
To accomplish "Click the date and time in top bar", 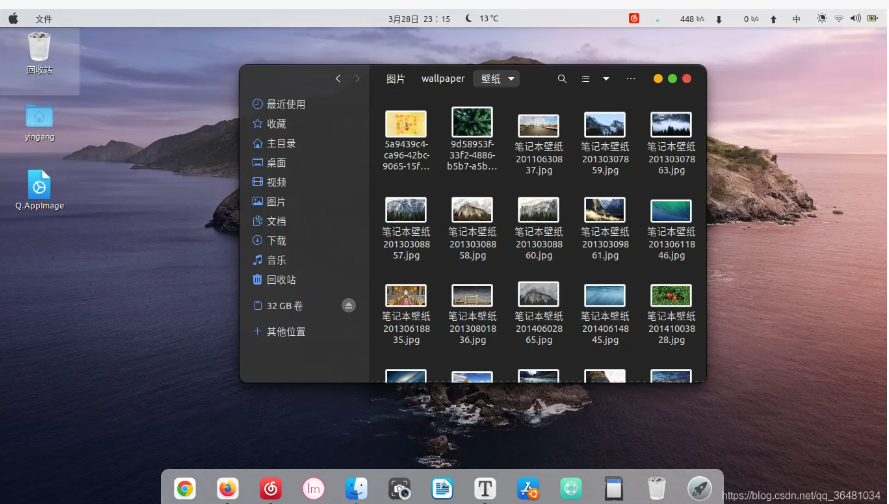I will point(418,19).
